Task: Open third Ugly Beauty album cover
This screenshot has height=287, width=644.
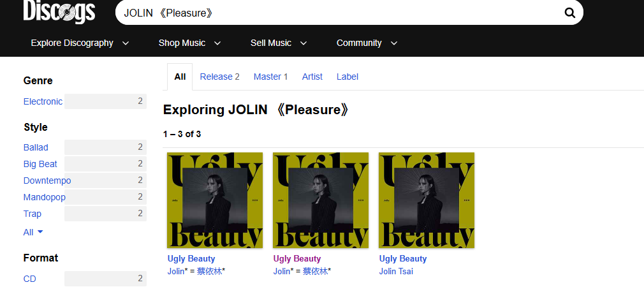Action: click(427, 200)
